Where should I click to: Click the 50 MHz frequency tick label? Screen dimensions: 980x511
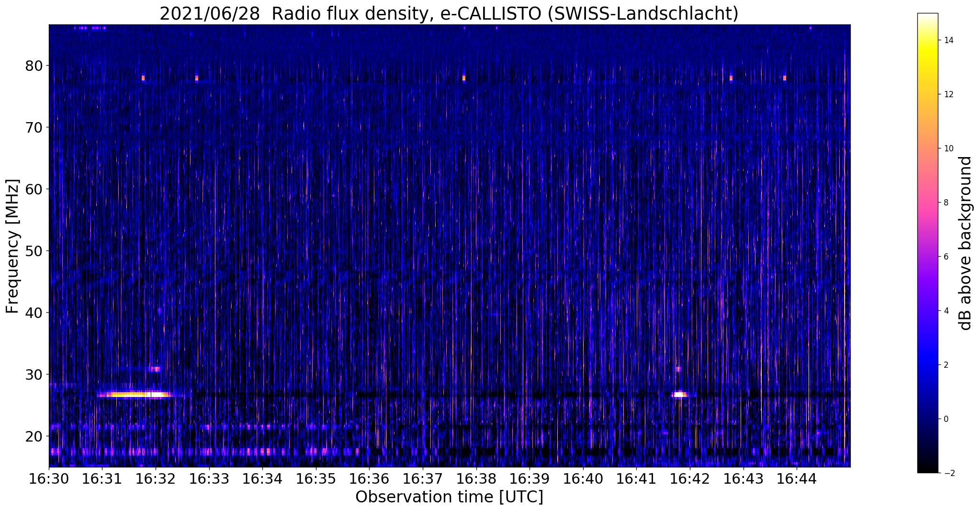(x=34, y=251)
